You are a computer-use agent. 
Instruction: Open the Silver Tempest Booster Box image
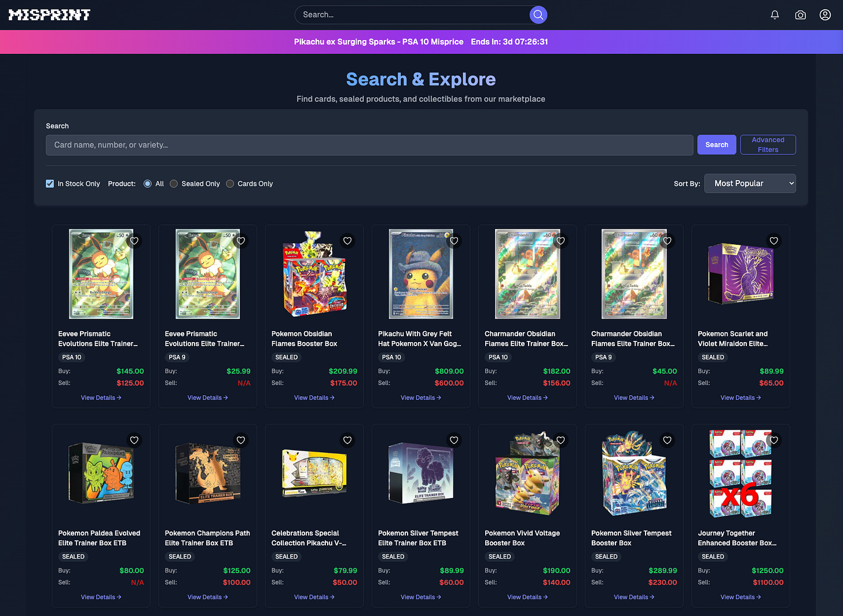634,473
